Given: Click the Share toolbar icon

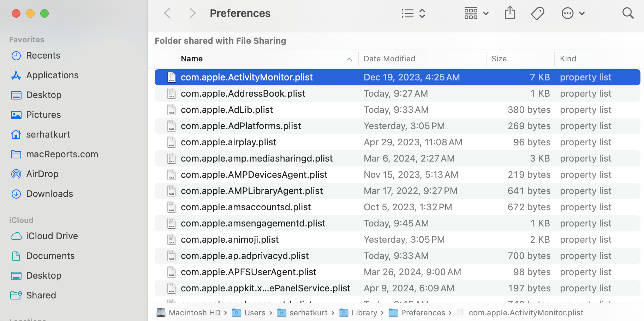Looking at the screenshot, I should 510,13.
